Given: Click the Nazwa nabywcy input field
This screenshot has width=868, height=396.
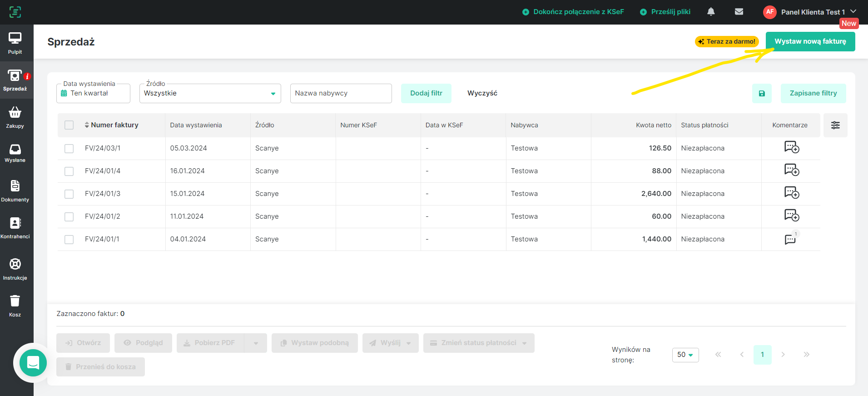Looking at the screenshot, I should pos(341,93).
